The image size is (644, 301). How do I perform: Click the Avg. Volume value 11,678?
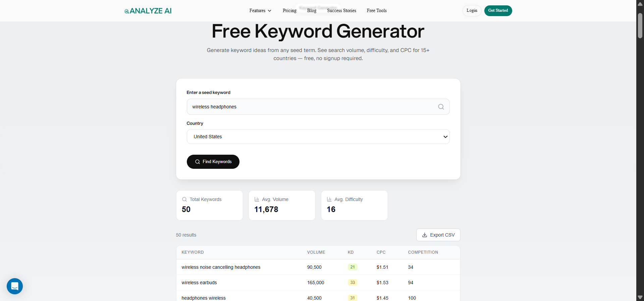pyautogui.click(x=266, y=209)
